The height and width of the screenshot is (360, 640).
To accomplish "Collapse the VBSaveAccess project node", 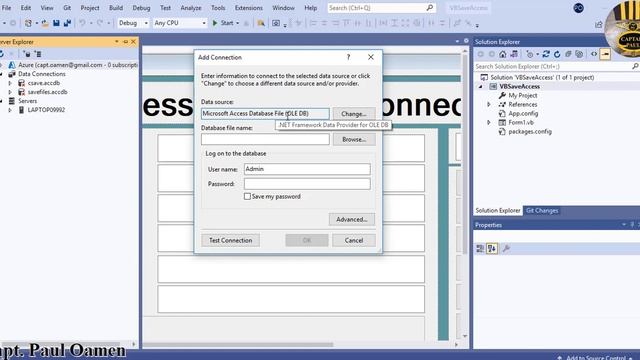I will [x=480, y=87].
